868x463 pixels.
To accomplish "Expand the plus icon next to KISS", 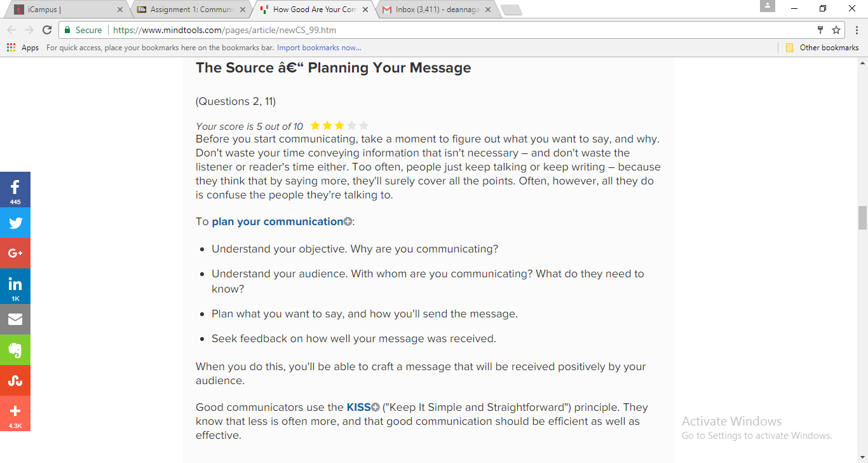I will pyautogui.click(x=376, y=407).
